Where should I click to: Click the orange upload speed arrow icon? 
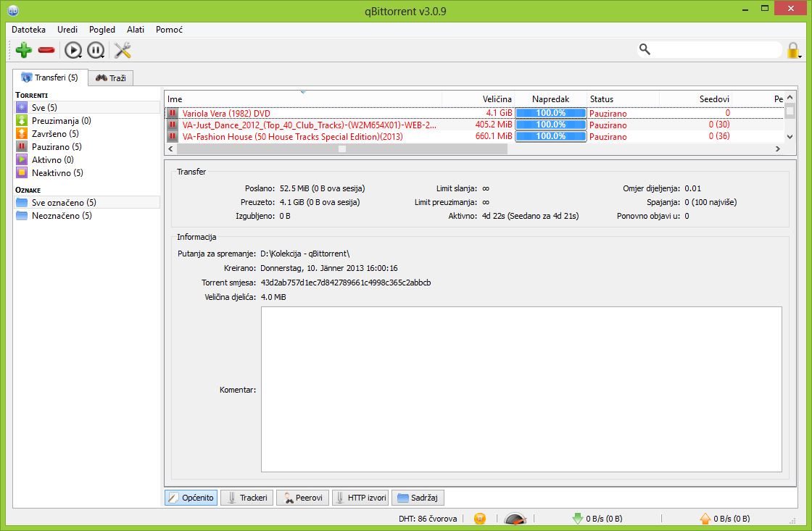pyautogui.click(x=705, y=519)
